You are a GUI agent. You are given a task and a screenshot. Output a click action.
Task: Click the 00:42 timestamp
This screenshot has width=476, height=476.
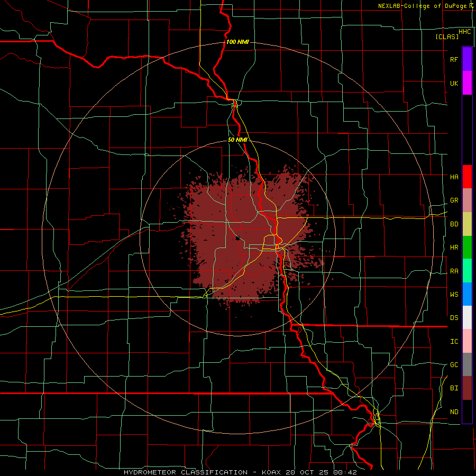click(x=344, y=472)
